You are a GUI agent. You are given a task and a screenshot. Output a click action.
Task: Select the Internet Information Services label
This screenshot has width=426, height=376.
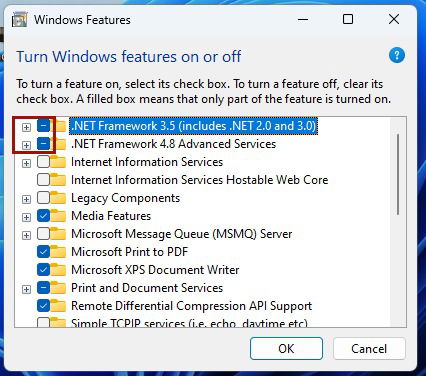tap(147, 162)
